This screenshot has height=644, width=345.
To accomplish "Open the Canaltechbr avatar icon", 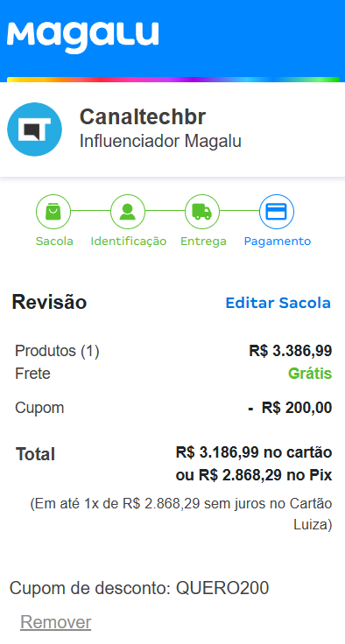I will click(34, 129).
